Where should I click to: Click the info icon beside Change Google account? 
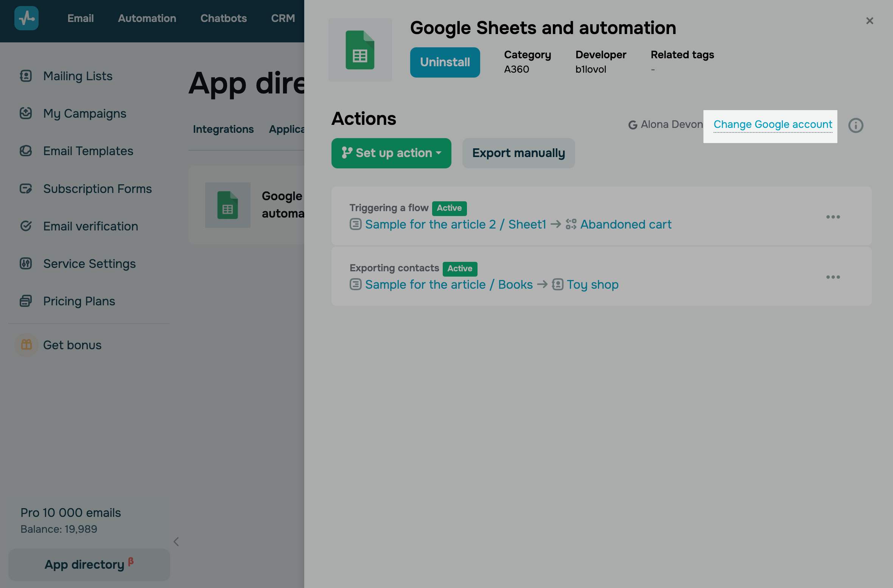coord(856,125)
